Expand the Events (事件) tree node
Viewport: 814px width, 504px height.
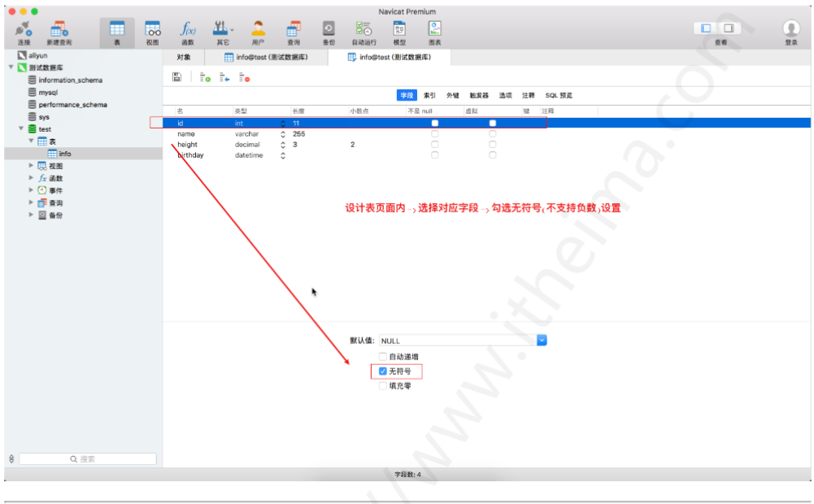pos(31,190)
